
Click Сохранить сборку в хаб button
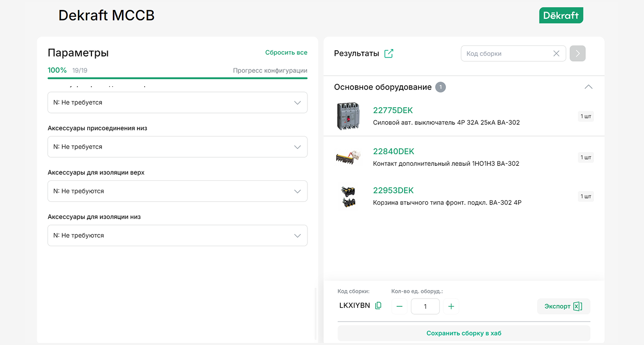[464, 333]
